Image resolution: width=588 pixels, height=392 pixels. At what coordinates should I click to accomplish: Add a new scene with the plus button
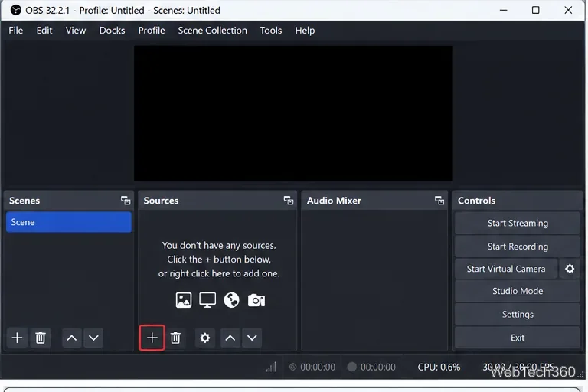pyautogui.click(x=17, y=338)
